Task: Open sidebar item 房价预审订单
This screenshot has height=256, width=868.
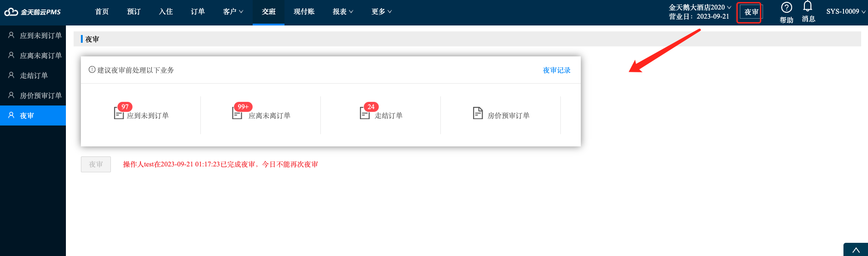Action: [x=33, y=95]
